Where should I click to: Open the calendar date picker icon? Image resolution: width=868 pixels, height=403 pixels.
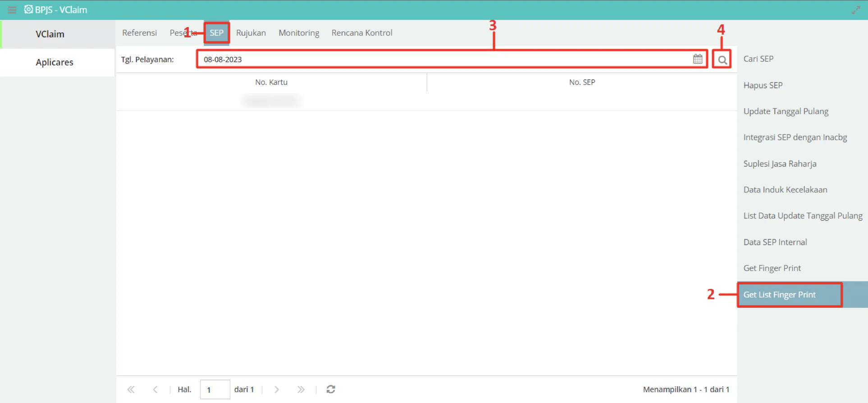point(698,59)
